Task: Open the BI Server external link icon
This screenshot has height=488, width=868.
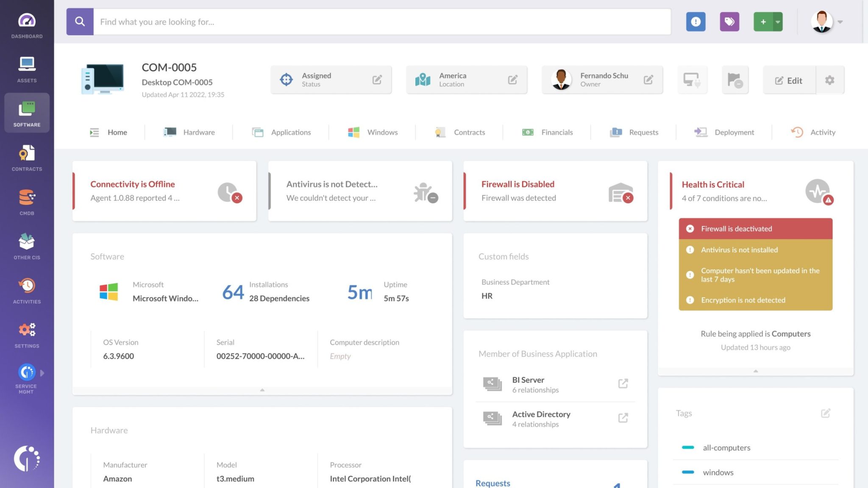Action: [623, 384]
